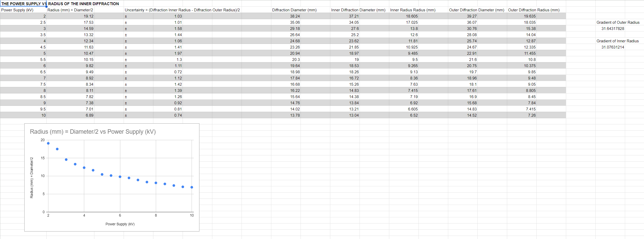Select 'Outer Diffraction Radius (mm)' header
This screenshot has width=644, height=239.
click(x=534, y=10)
